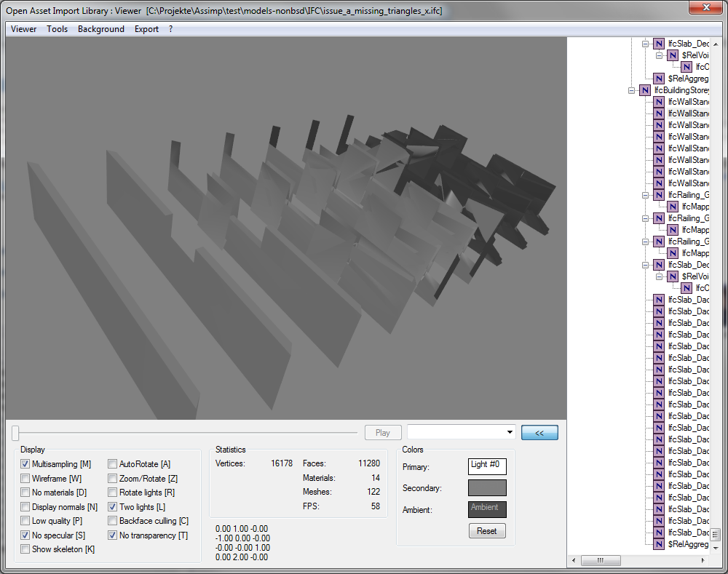Open the Tools menu
728x574 pixels.
(x=57, y=29)
